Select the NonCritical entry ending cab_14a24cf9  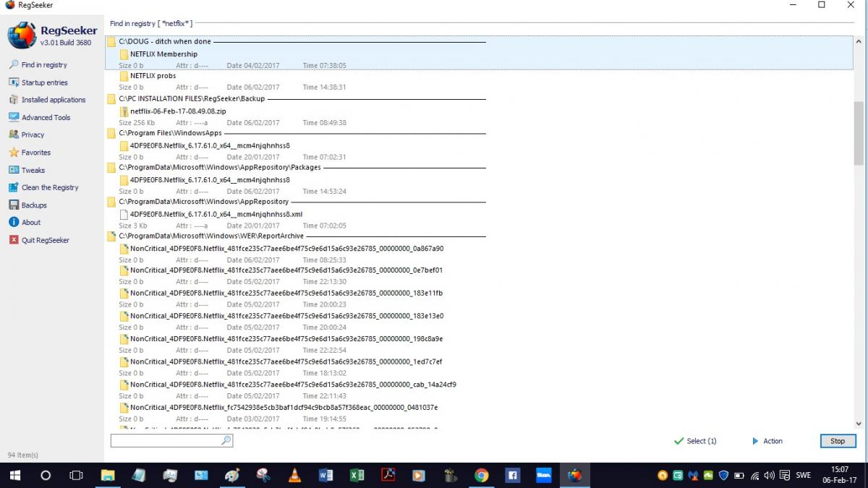click(293, 385)
